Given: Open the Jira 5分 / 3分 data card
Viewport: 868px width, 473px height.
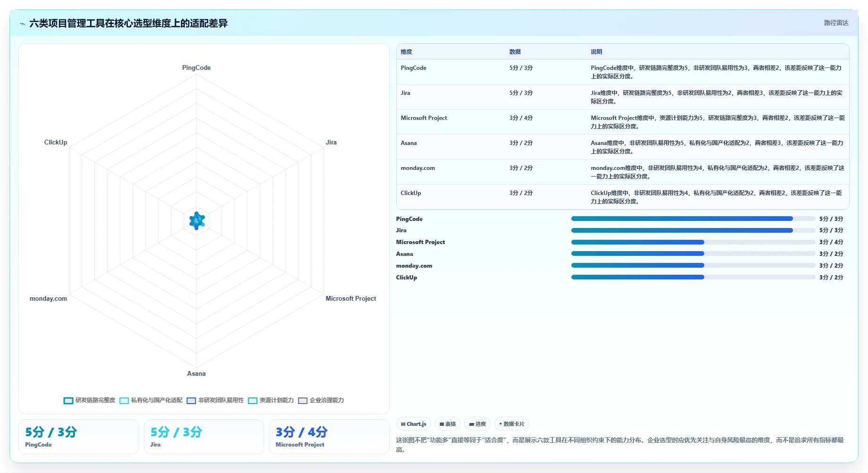Looking at the screenshot, I should coord(204,437).
